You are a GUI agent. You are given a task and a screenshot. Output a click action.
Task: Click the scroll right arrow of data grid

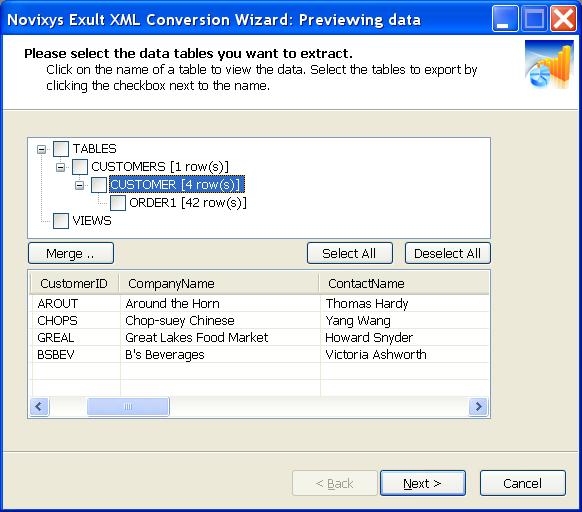point(478,407)
